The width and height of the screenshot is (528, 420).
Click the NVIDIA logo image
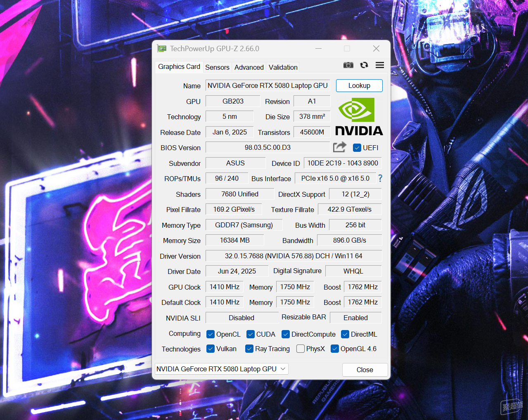pyautogui.click(x=359, y=117)
